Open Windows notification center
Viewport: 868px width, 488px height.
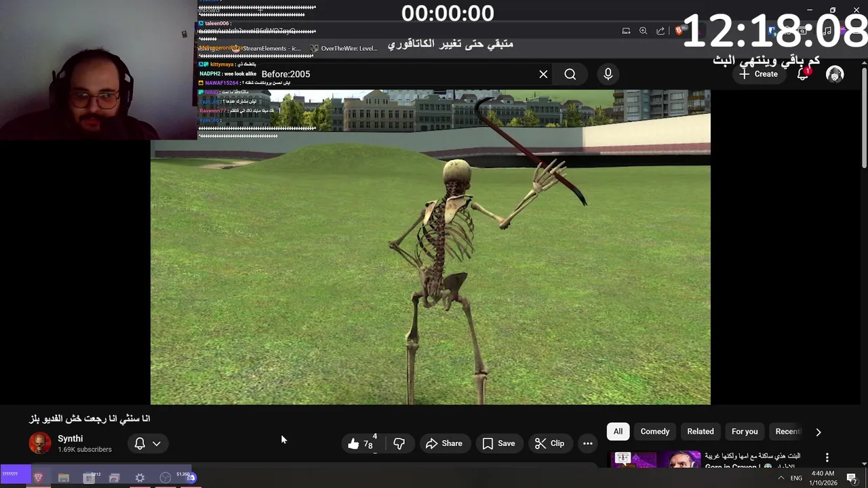pos(852,479)
